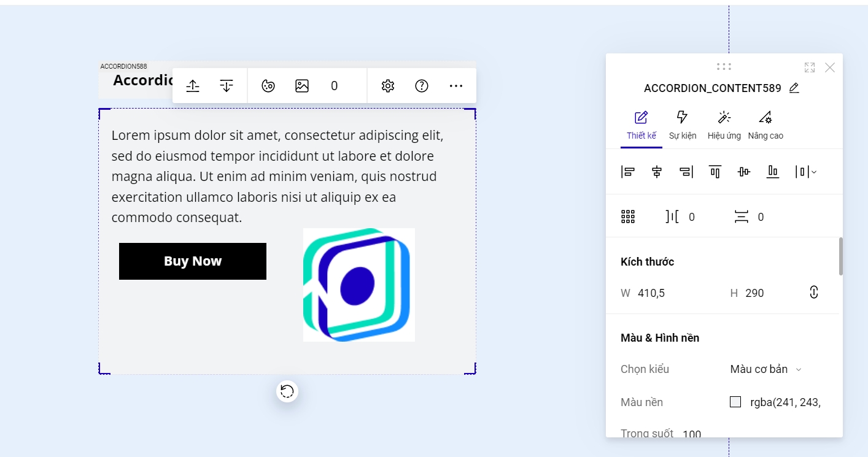Open the Màu cơ bản style dropdown
Image resolution: width=868 pixels, height=457 pixels.
pos(766,369)
